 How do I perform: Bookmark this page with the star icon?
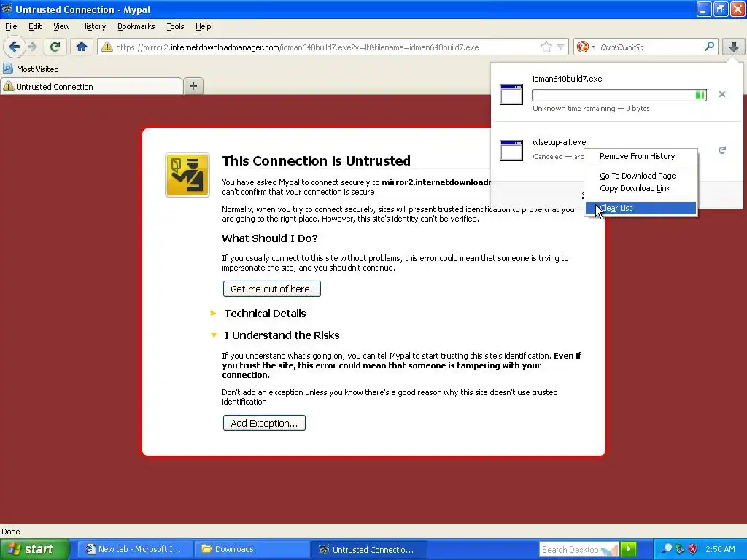click(x=546, y=47)
